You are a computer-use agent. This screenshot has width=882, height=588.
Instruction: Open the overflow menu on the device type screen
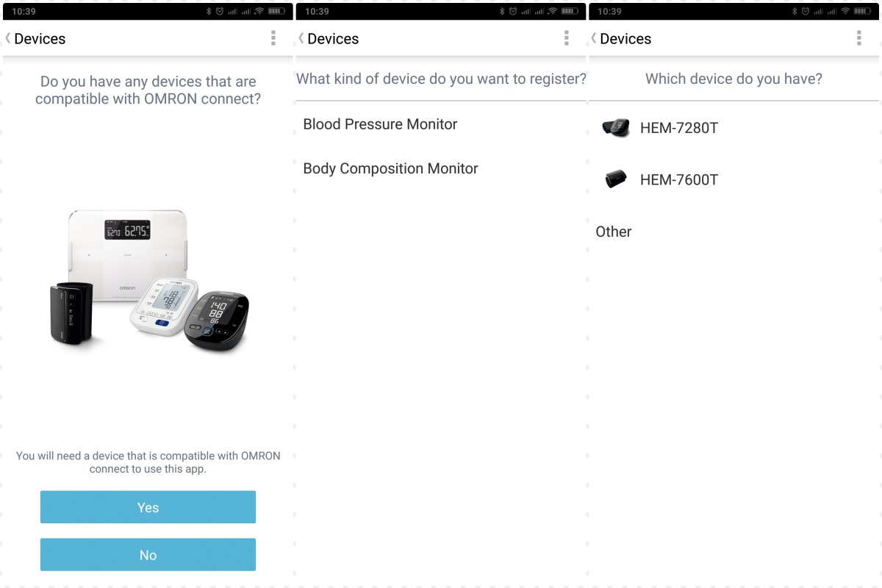[566, 38]
